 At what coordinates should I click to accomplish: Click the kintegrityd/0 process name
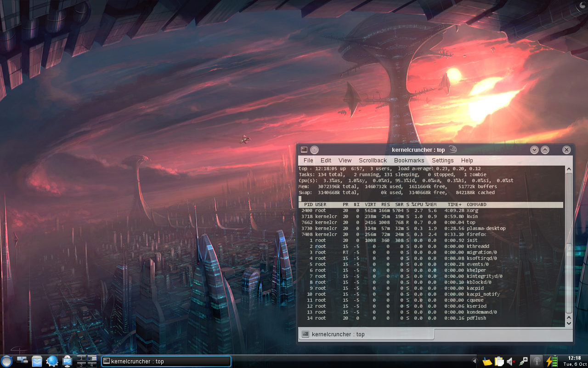point(485,276)
